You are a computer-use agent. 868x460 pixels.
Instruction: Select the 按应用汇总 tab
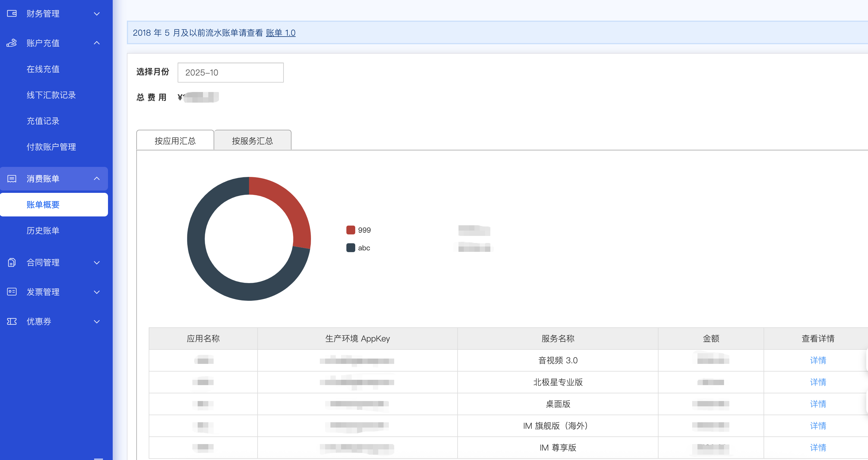(x=175, y=141)
